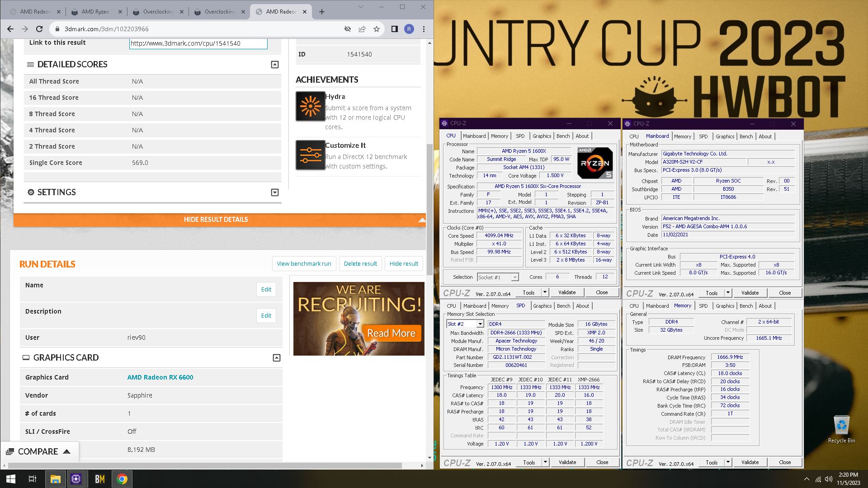Click the user name riev90

coord(136,338)
